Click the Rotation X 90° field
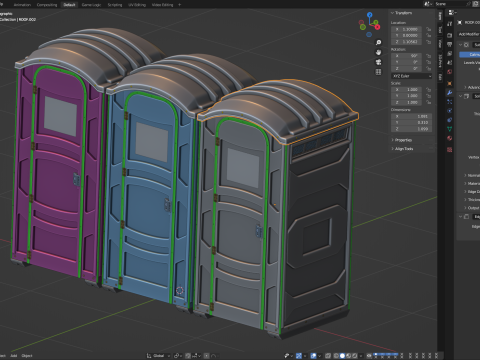 click(407, 56)
